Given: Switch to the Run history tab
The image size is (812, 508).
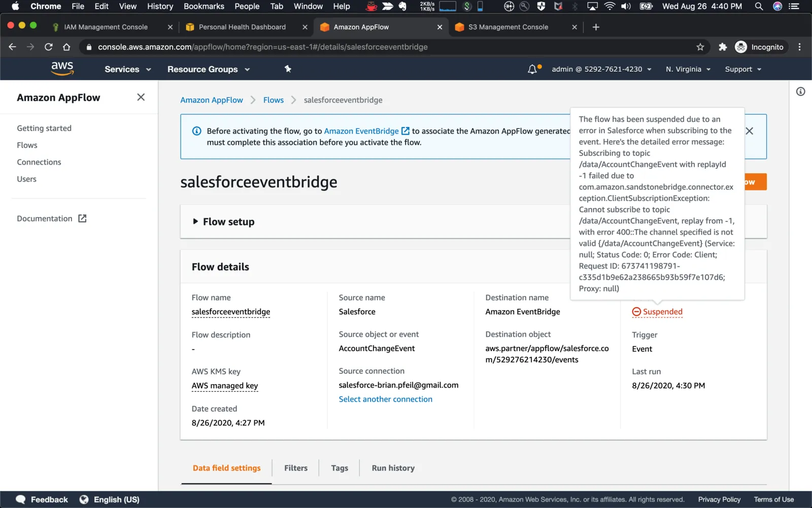Looking at the screenshot, I should (393, 468).
